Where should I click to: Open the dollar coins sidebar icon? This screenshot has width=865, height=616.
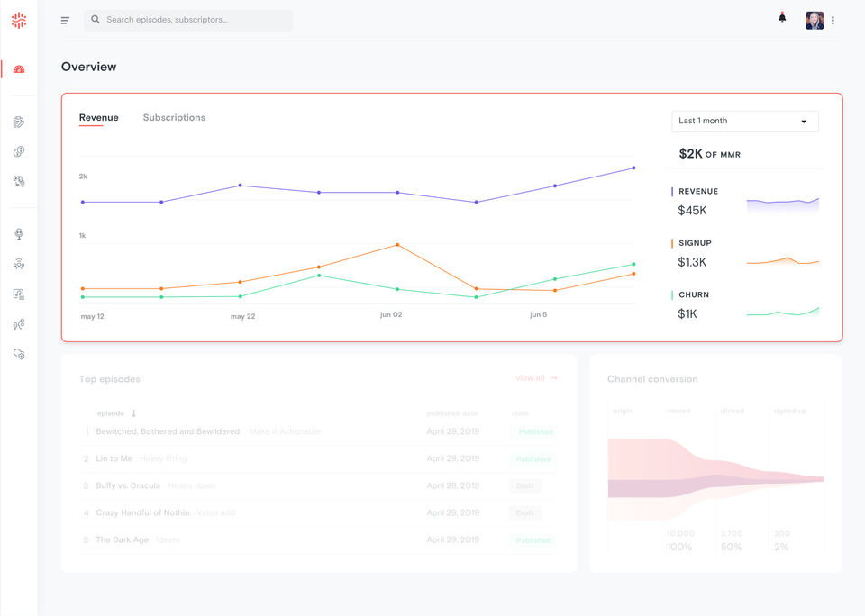pos(19,151)
